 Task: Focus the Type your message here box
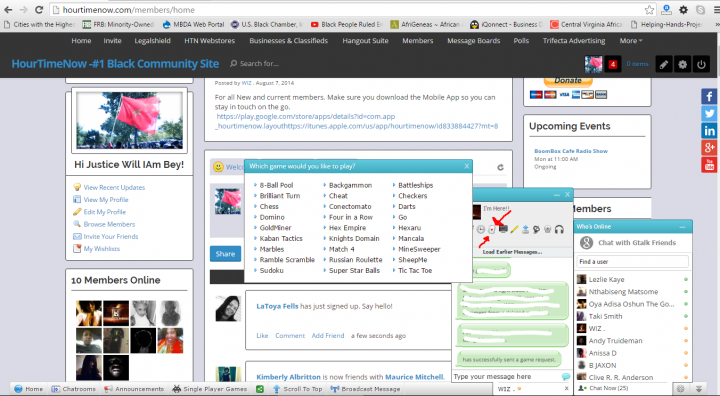[x=506, y=376]
